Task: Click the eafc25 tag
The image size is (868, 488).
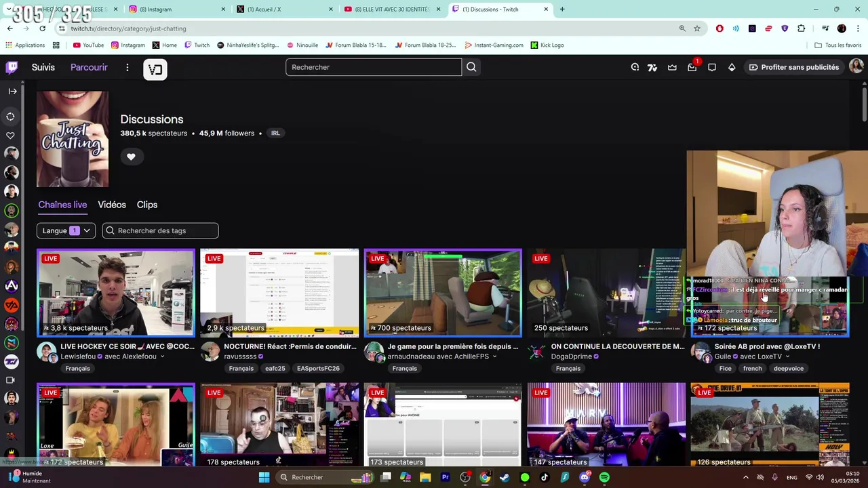Action: tap(275, 369)
